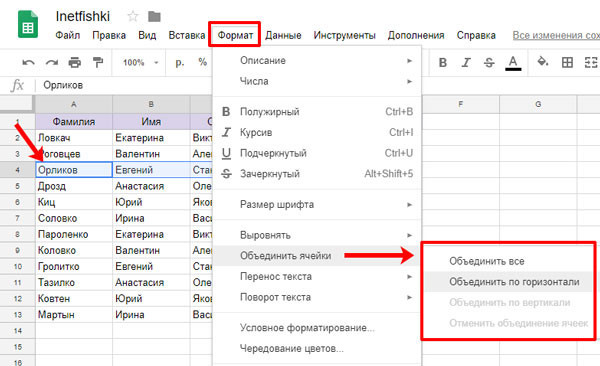Click the Merge cells toolbar icon
Screen dimensions: 600x366
coord(591,62)
